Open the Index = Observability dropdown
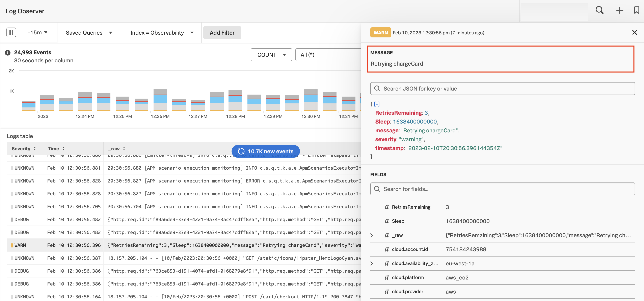Viewport: 644px width, 301px height. [x=162, y=33]
